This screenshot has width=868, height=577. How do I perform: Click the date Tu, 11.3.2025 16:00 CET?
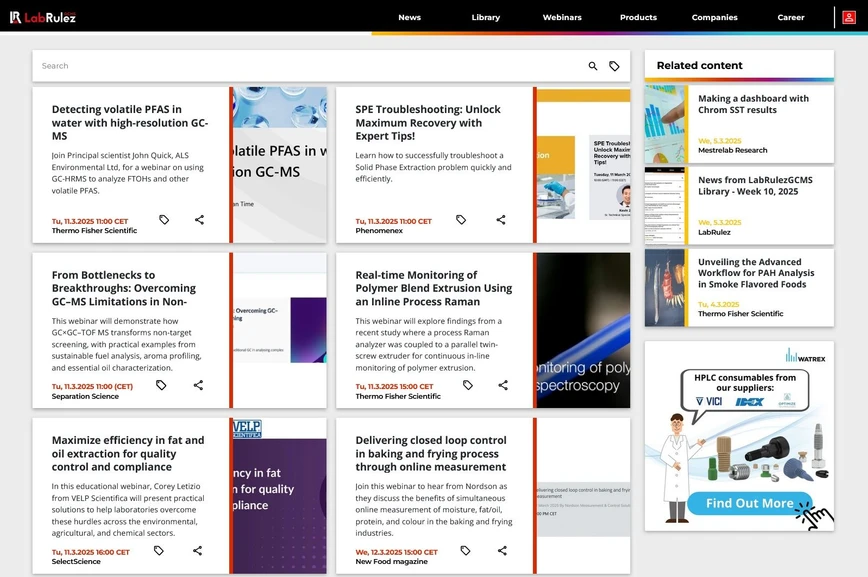(90, 552)
